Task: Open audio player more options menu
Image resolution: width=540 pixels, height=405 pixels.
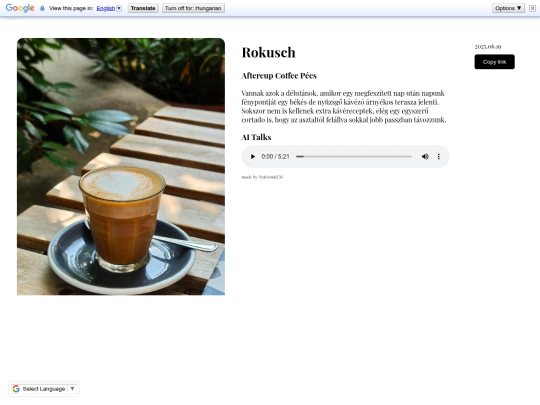Action: [x=438, y=157]
